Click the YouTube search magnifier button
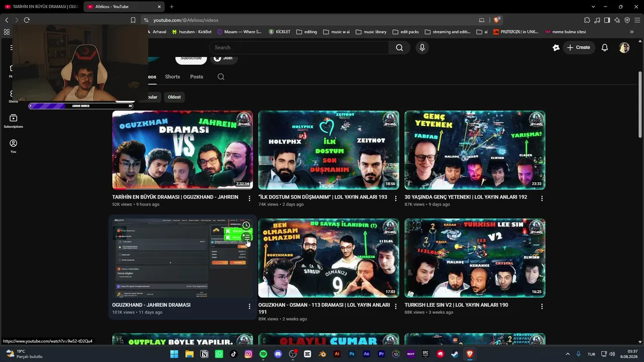Screen dimensions: 644x362 pos(399,48)
